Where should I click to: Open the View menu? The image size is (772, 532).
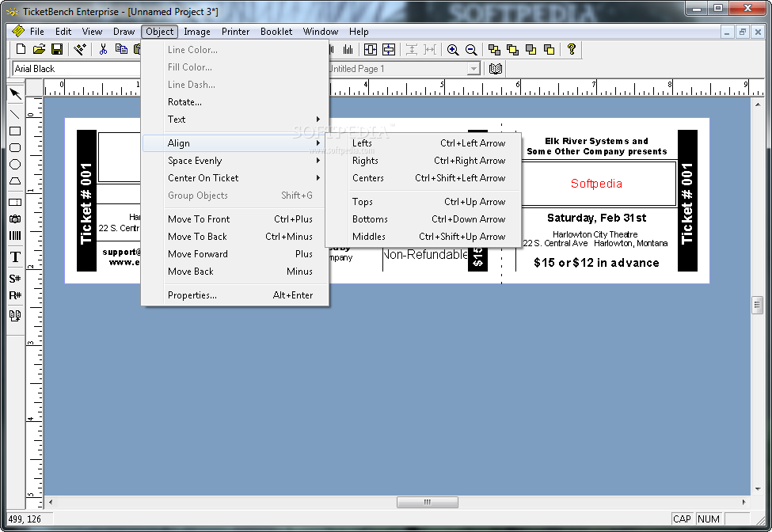92,32
